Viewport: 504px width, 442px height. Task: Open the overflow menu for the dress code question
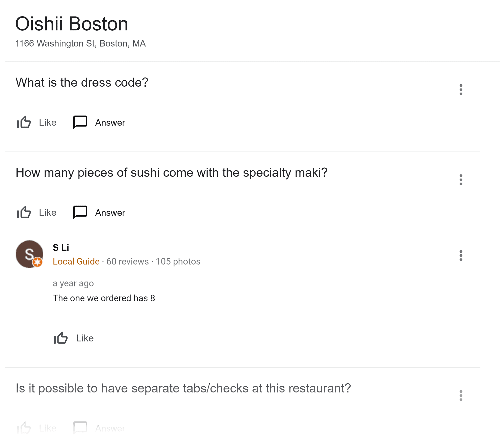[x=461, y=89]
